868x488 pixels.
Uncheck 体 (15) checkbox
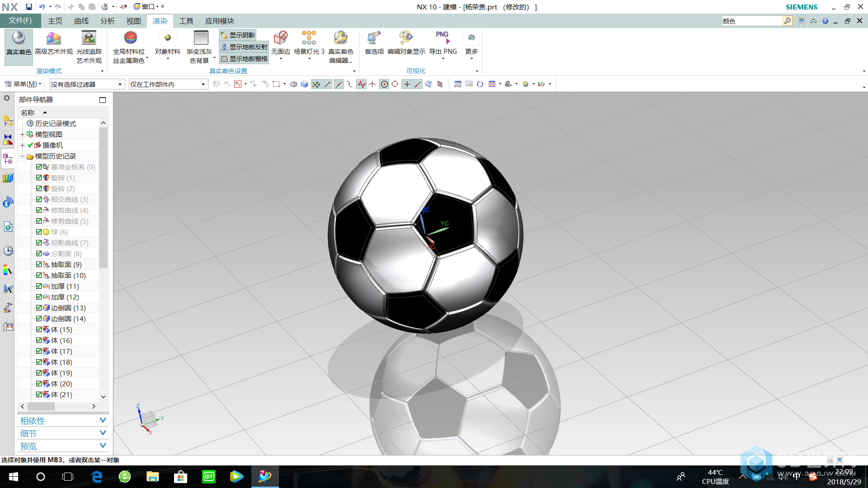(x=39, y=329)
